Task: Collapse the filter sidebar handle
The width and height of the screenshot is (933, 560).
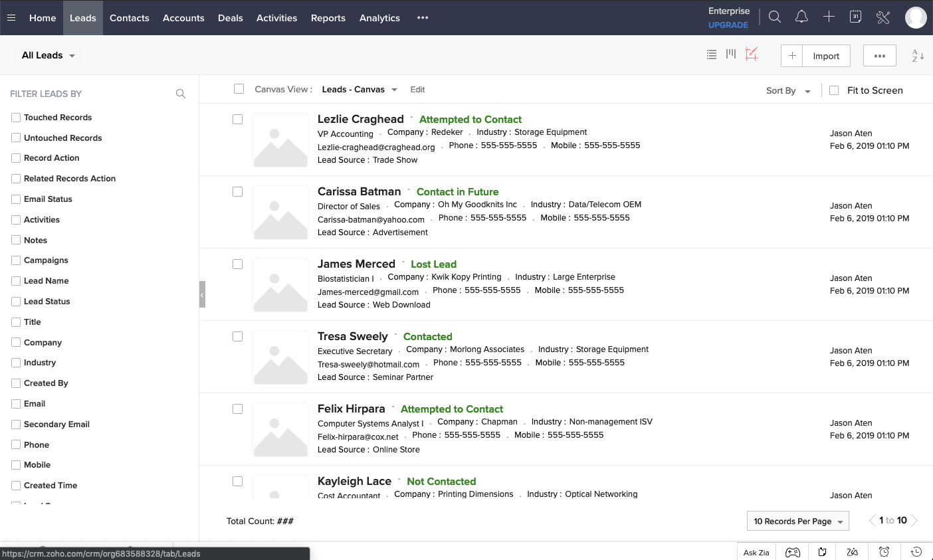Action: point(202,294)
